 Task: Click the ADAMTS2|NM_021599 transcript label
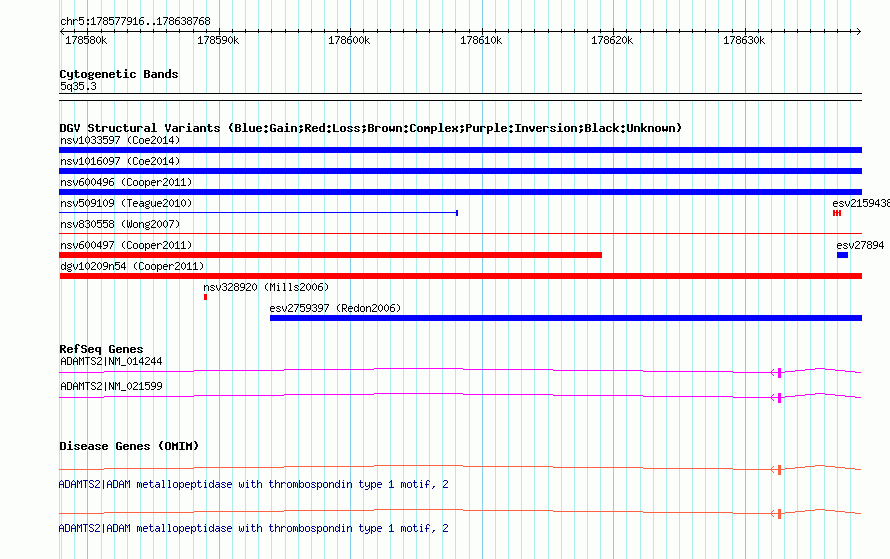[x=111, y=386]
